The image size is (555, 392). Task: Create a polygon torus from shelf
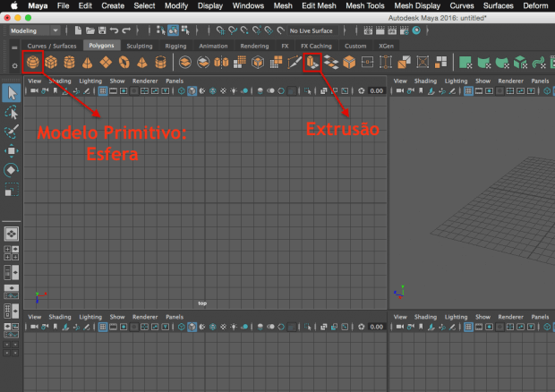124,63
